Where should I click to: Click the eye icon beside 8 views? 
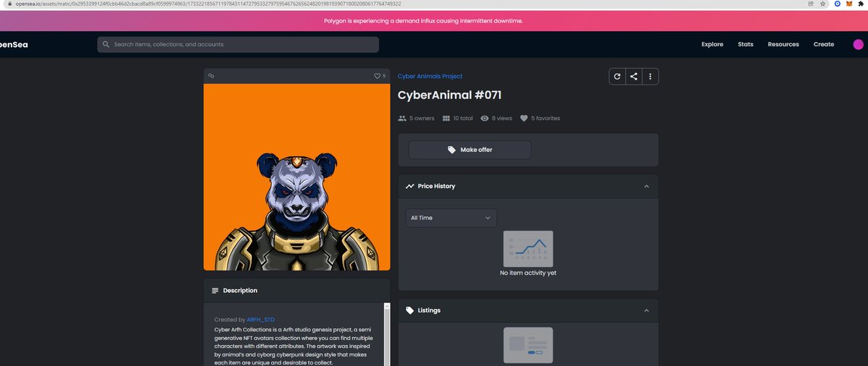[485, 118]
